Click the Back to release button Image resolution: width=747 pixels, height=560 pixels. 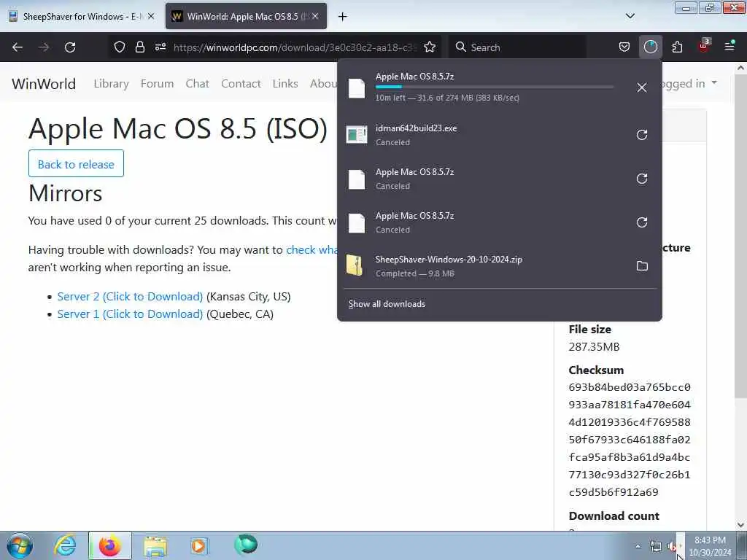point(76,164)
